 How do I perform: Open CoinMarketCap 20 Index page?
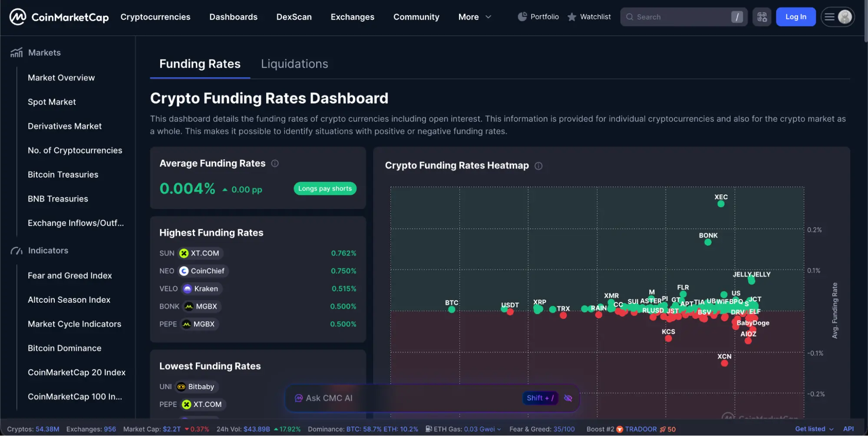point(76,373)
